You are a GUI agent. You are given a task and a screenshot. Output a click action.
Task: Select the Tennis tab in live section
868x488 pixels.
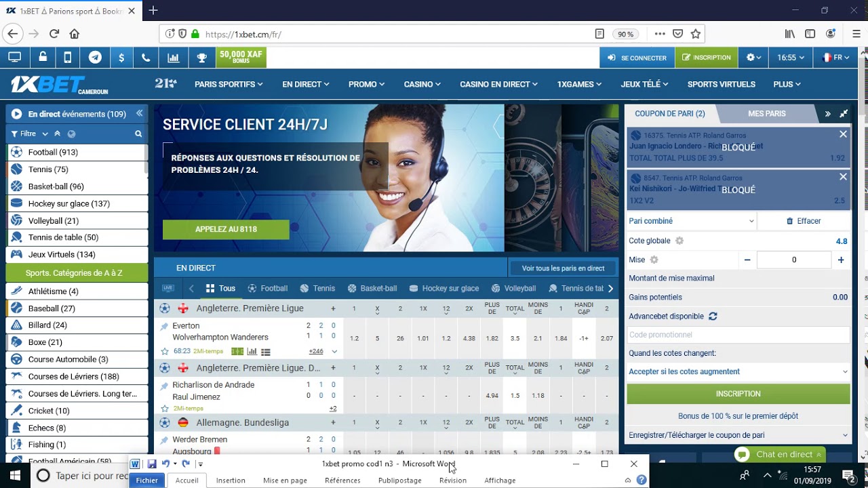[x=318, y=288]
